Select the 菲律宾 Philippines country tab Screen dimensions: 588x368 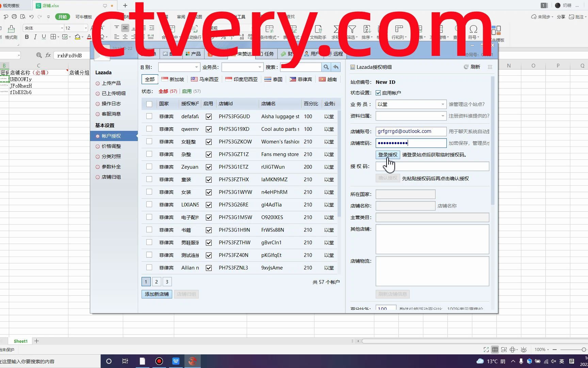pos(301,79)
